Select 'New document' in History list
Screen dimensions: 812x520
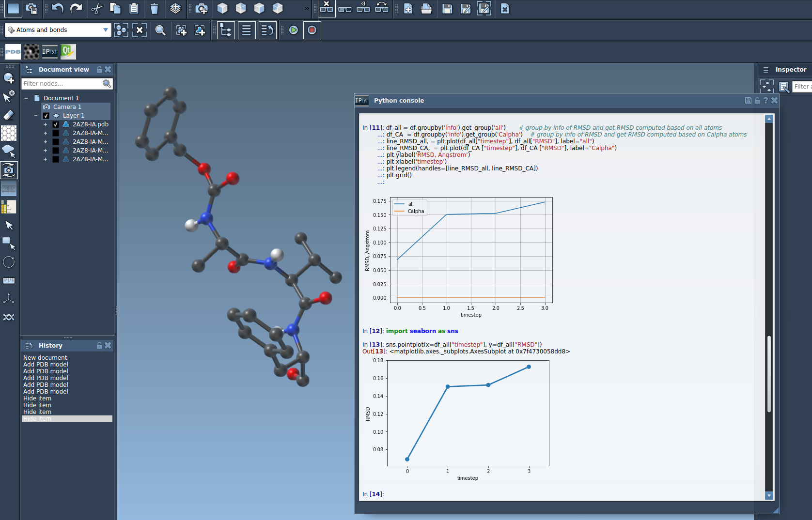click(45, 358)
